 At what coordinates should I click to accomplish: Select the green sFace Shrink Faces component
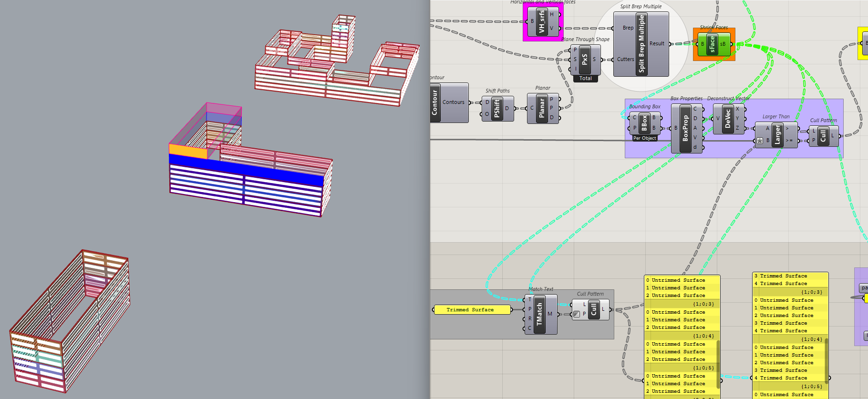[713, 44]
